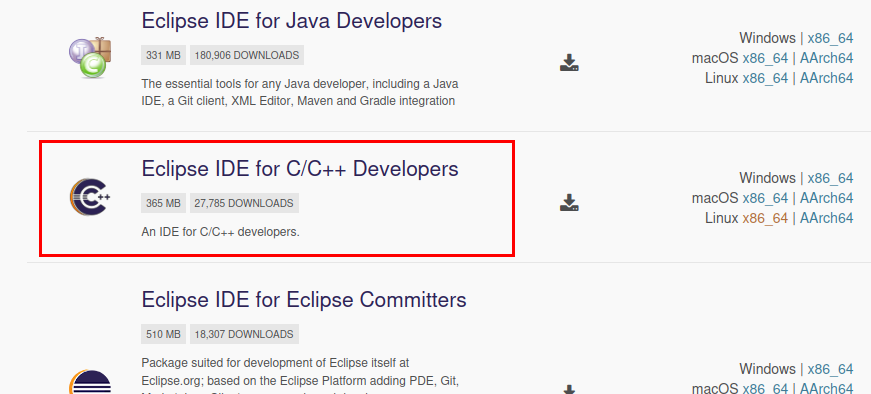The image size is (871, 394).
Task: Download Java Developers Windows x86_64 build
Action: pos(830,38)
